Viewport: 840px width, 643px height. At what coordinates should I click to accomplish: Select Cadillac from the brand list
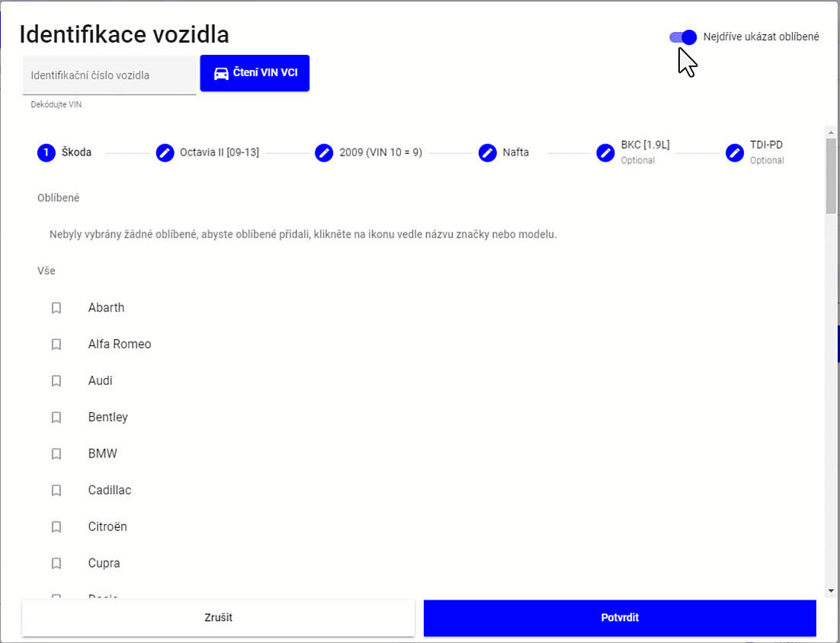109,491
